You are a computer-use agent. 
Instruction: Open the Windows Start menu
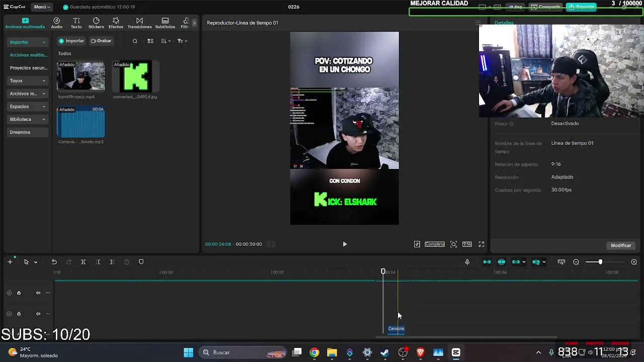pos(188,352)
